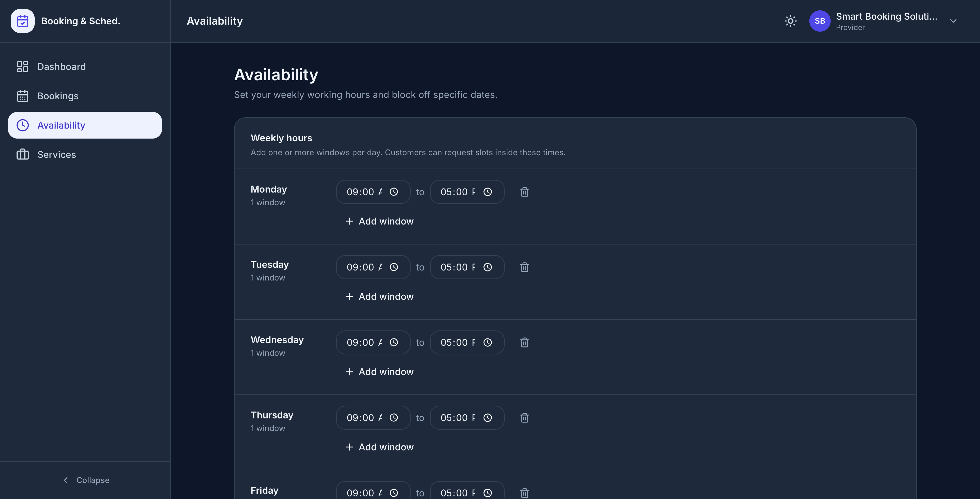The height and width of the screenshot is (499, 980).
Task: Click the Collapse chevron arrow icon
Action: click(x=65, y=480)
